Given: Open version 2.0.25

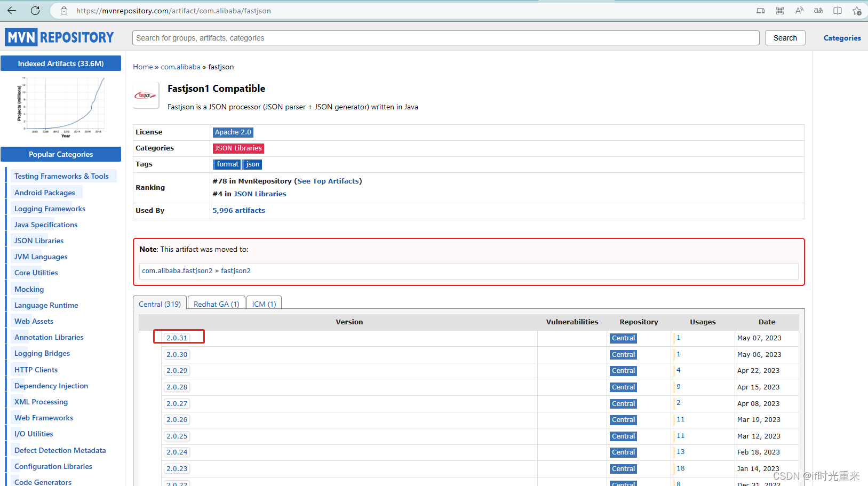Looking at the screenshot, I should click(x=177, y=436).
